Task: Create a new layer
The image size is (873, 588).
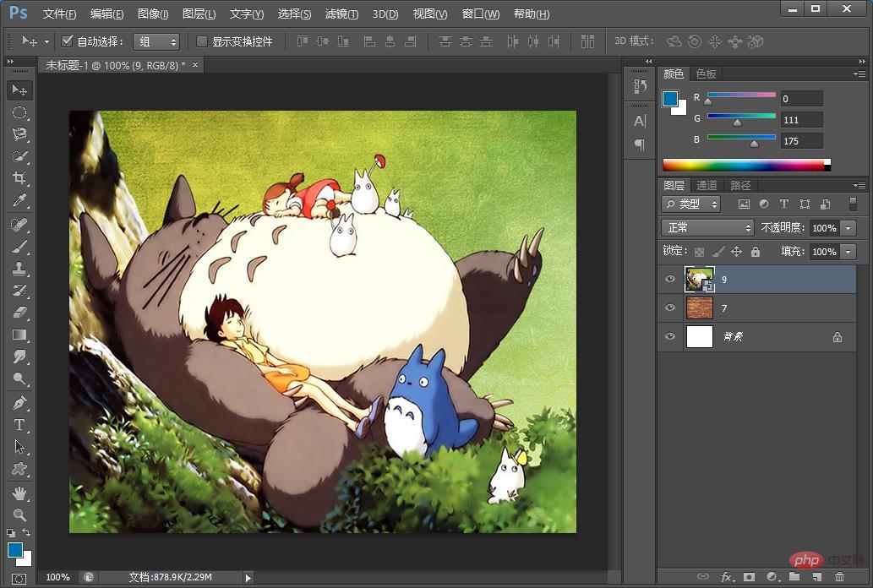Action: [816, 577]
